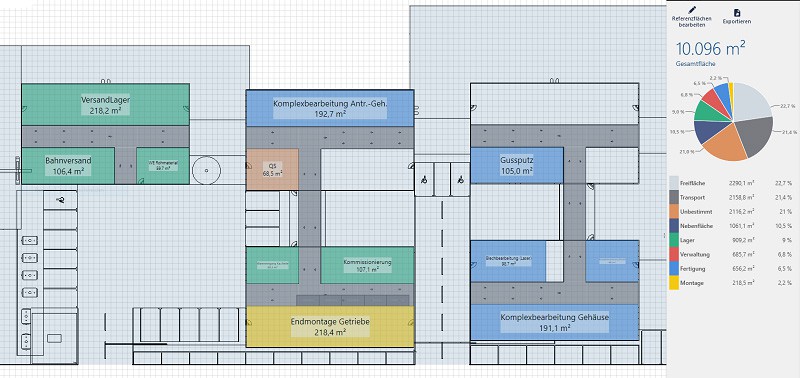The width and height of the screenshot is (800, 378).
Task: Select the Komplexbearbeitung Gehäuse area
Action: [555, 322]
